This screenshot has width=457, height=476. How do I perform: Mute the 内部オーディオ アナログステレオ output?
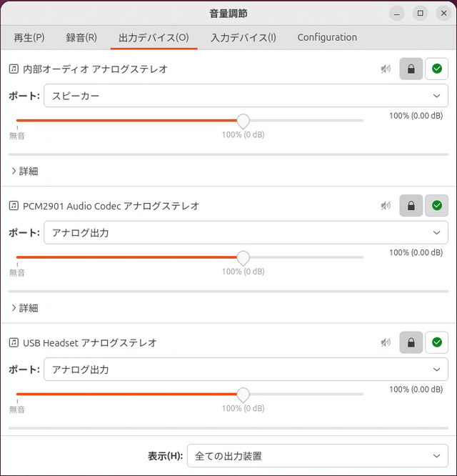pos(386,69)
